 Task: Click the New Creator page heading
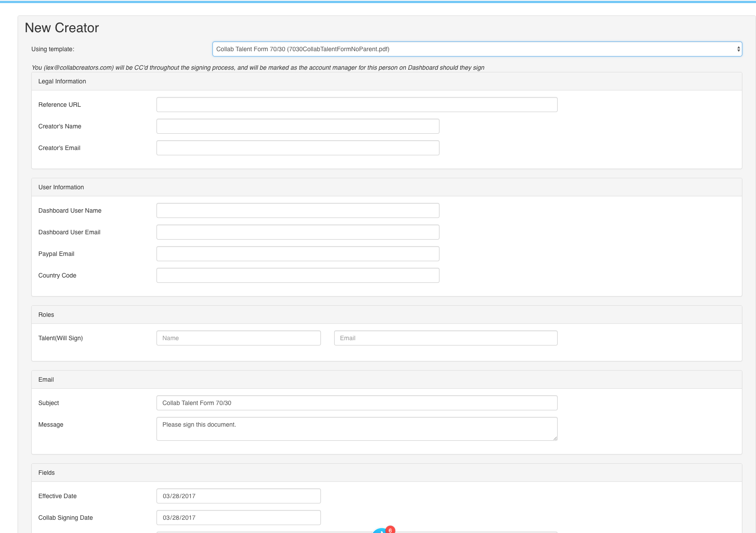coord(62,28)
